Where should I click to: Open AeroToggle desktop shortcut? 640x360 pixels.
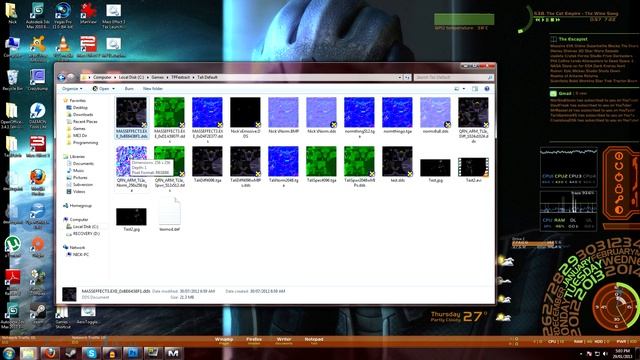tap(88, 314)
